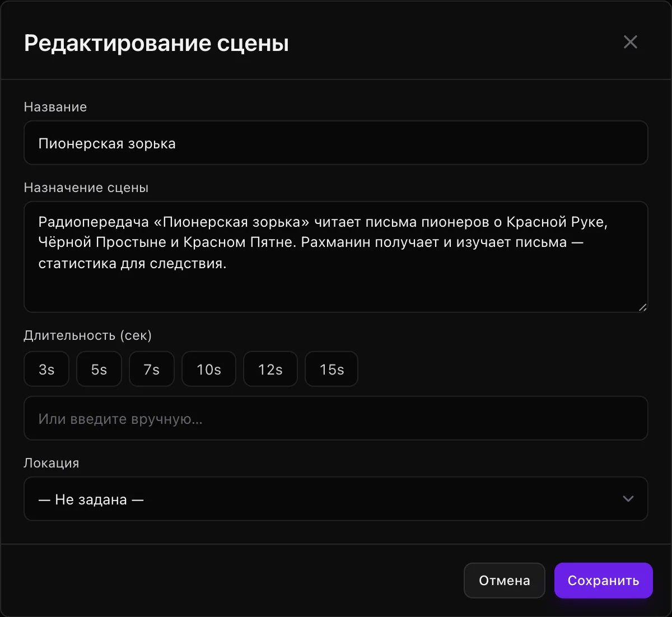Click the Редактирование сцены title

click(157, 43)
